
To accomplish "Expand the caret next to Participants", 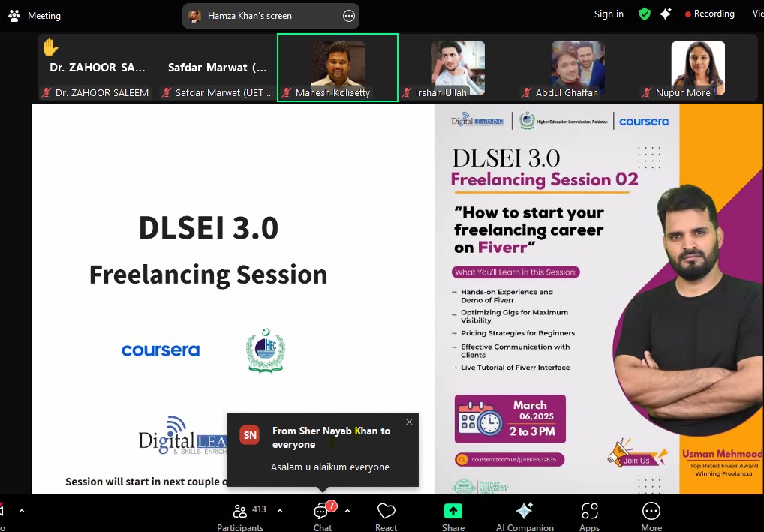I will coord(280,511).
